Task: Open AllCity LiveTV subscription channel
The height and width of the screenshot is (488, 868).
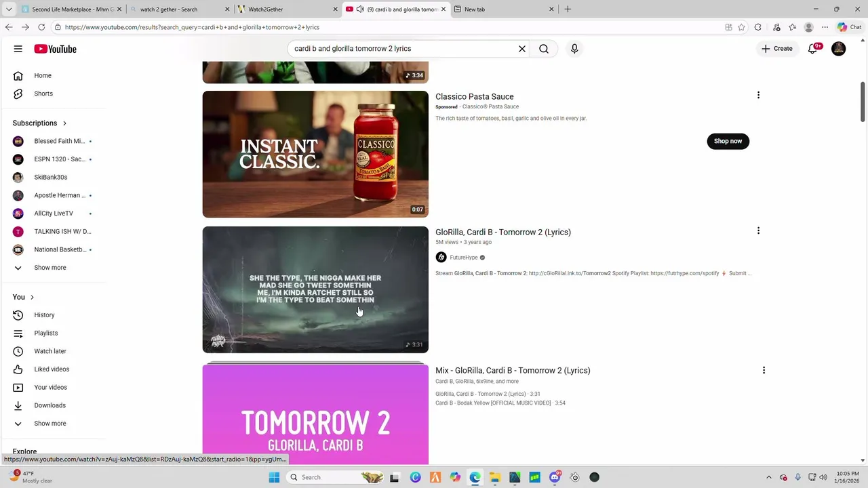Action: click(54, 213)
